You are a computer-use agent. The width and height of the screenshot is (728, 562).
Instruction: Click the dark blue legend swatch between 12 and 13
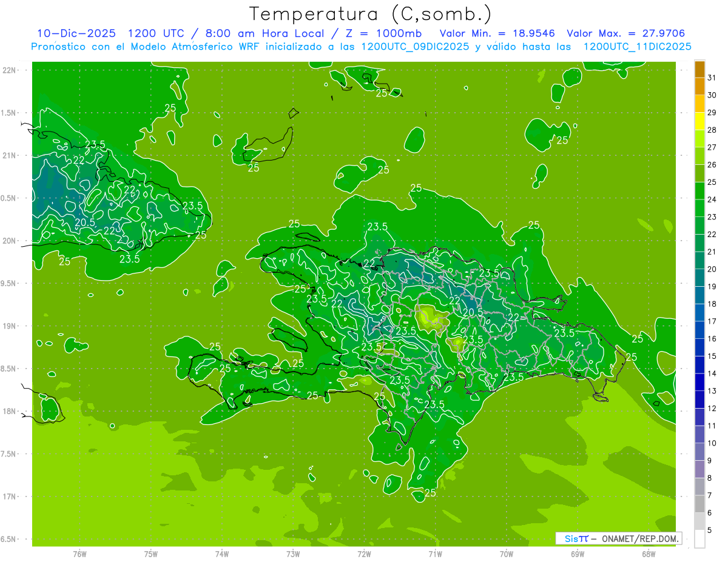click(699, 400)
